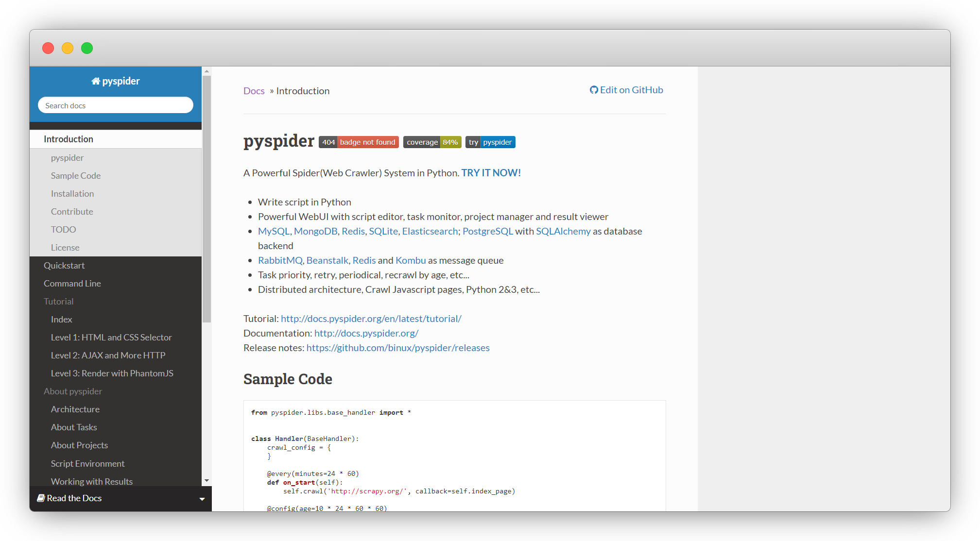Jump to License section in sidebar
980x541 pixels.
coord(116,248)
